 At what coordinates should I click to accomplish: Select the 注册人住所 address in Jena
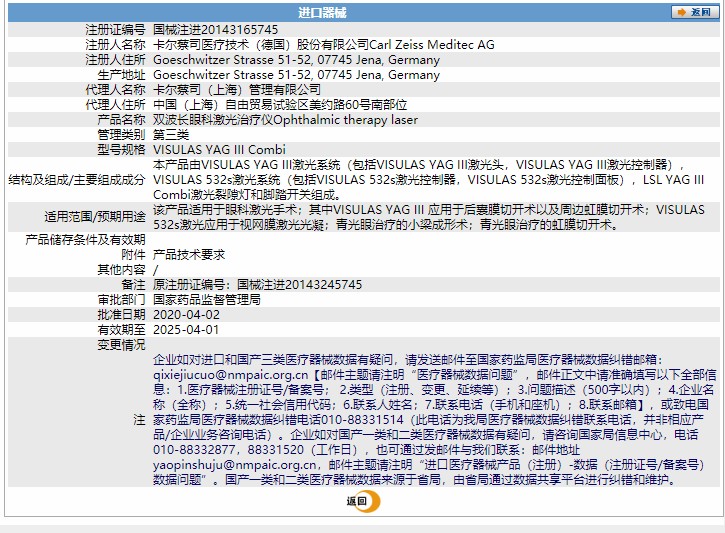[296, 60]
